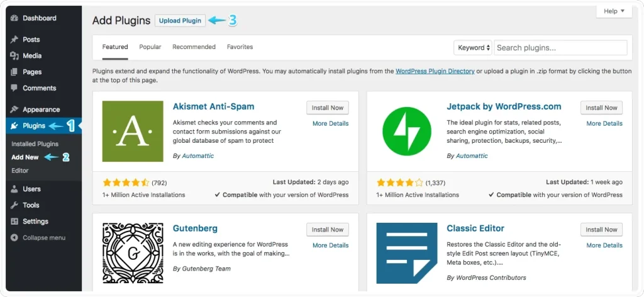
Task: Expand the Help dropdown tab
Action: 614,11
